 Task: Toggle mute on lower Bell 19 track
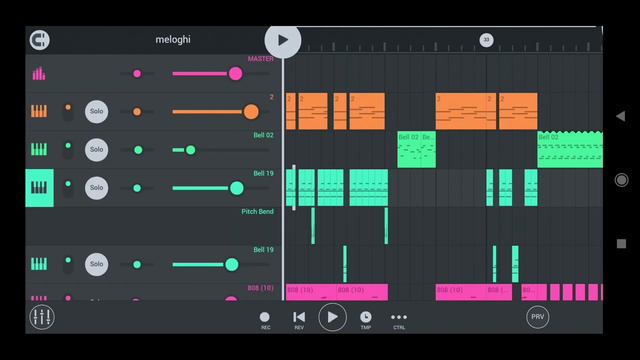point(68,264)
